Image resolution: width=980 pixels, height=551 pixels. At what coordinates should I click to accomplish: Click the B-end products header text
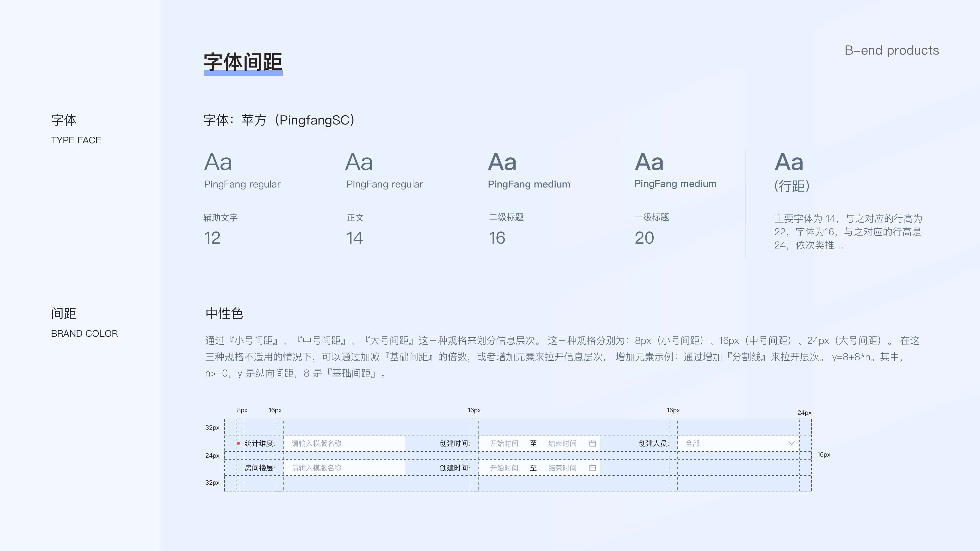[x=892, y=51]
